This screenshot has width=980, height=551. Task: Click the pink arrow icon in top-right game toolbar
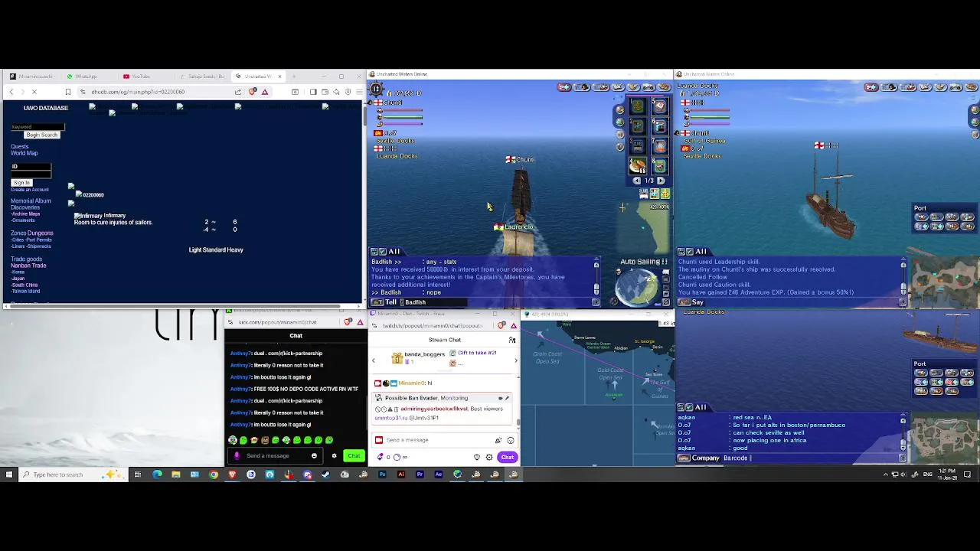(871, 87)
